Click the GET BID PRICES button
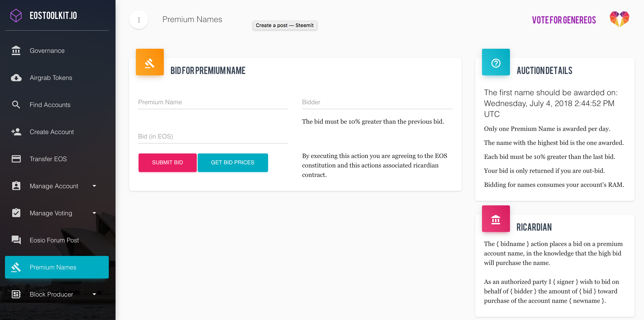 (232, 162)
